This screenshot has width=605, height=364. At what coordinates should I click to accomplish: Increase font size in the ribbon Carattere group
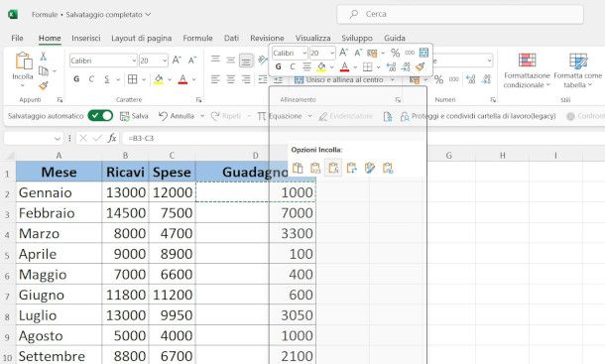[x=177, y=61]
